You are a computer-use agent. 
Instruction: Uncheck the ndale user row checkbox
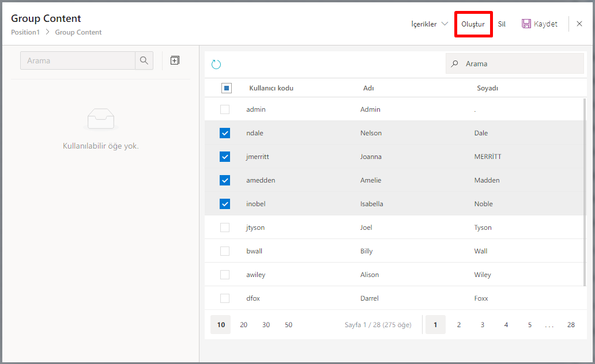[x=225, y=133]
